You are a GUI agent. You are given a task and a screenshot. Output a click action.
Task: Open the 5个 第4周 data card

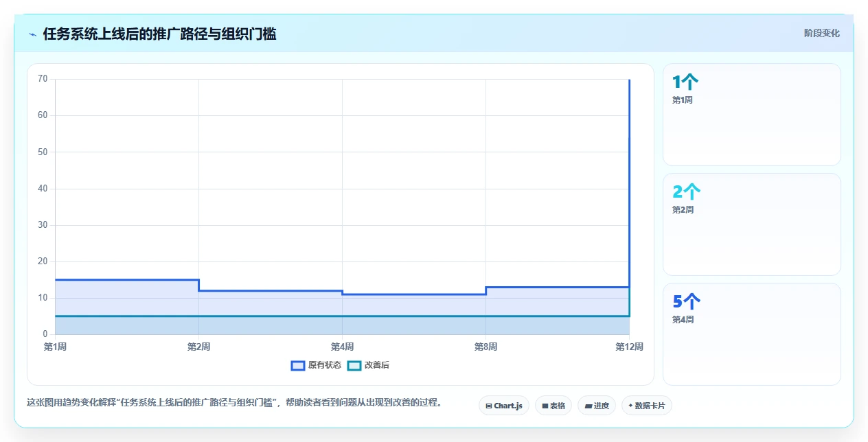(751, 334)
